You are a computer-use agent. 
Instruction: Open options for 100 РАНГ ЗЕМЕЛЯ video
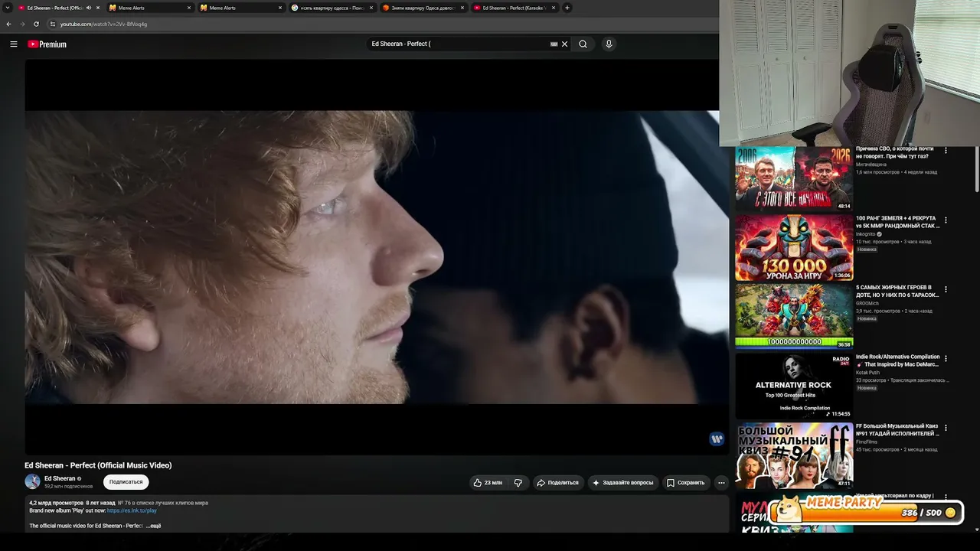[946, 220]
